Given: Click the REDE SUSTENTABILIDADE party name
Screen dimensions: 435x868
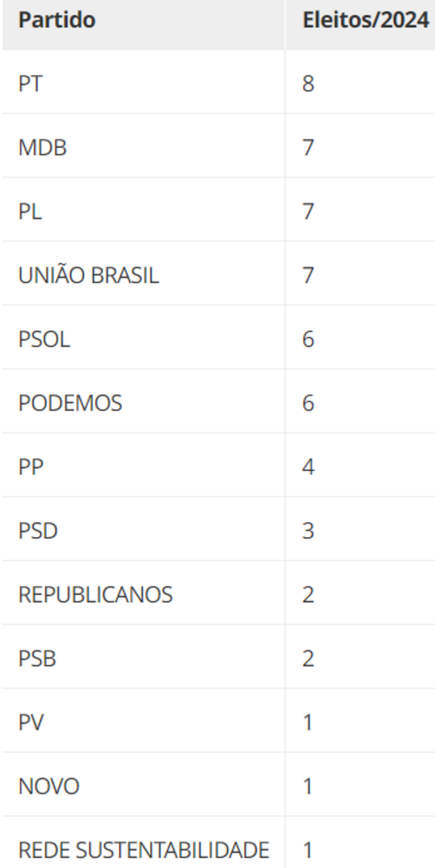Looking at the screenshot, I should 144,850.
